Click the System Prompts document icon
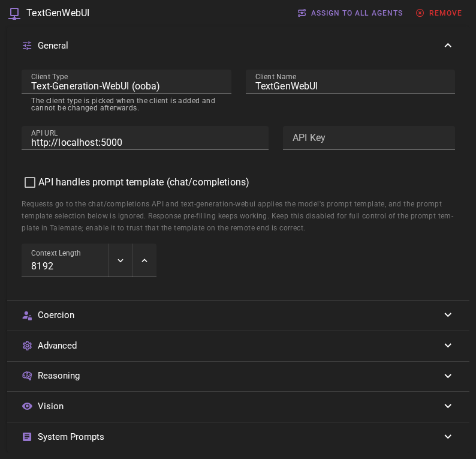This screenshot has width=476, height=459. point(27,437)
